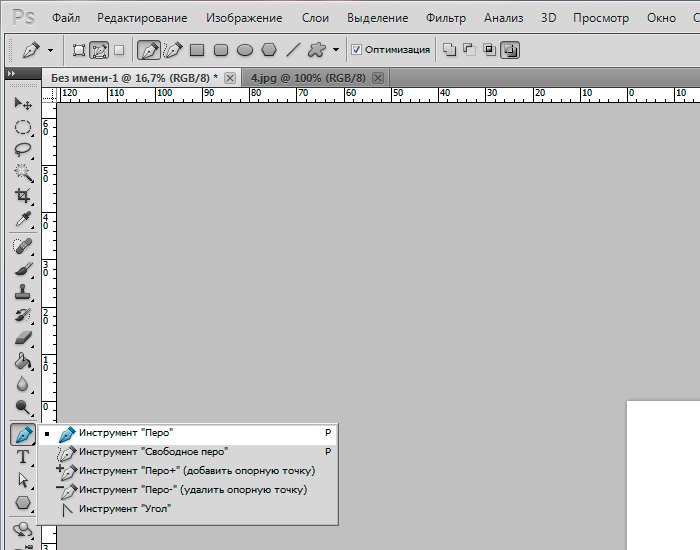Select the Type tool
This screenshot has width=700, height=550.
pos(22,457)
